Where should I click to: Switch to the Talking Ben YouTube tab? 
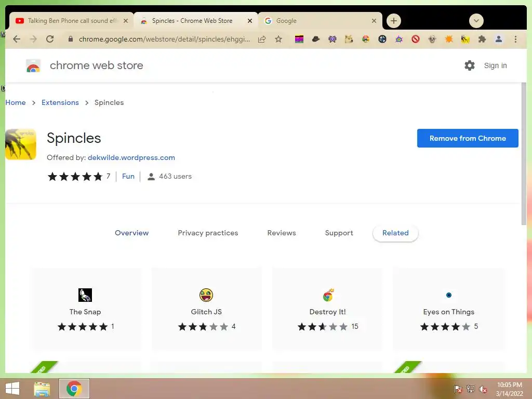(71, 21)
